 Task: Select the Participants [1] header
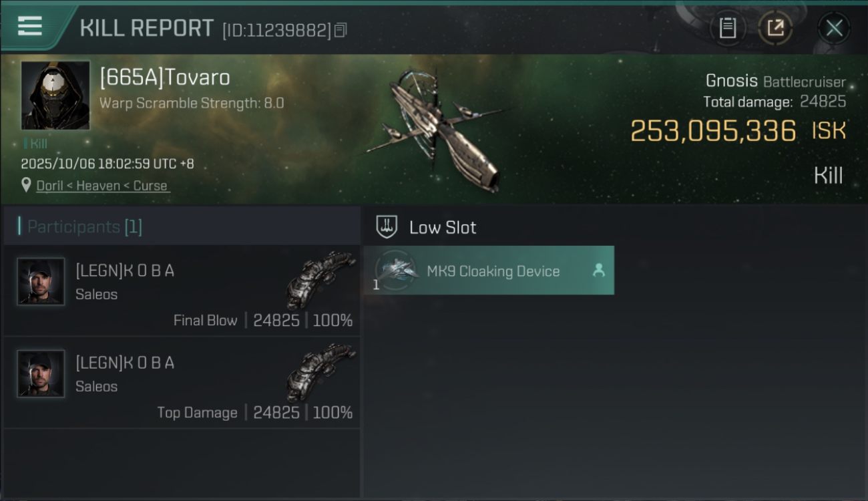click(182, 226)
